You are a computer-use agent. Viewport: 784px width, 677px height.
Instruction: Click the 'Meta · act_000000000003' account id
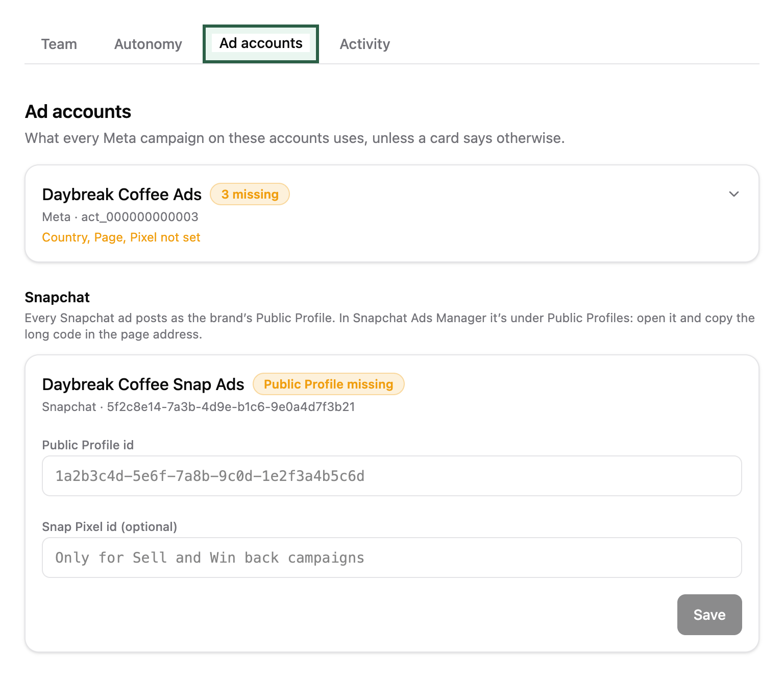(120, 217)
